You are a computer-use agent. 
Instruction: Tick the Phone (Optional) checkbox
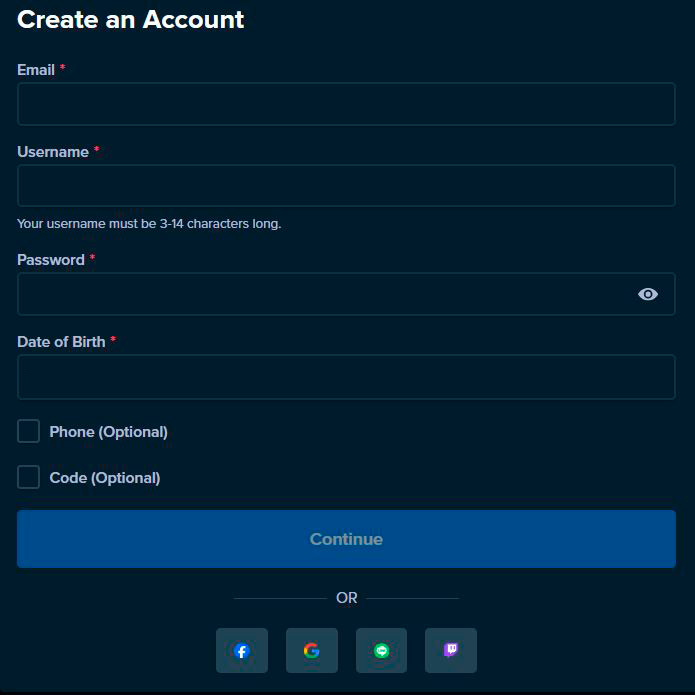point(28,431)
